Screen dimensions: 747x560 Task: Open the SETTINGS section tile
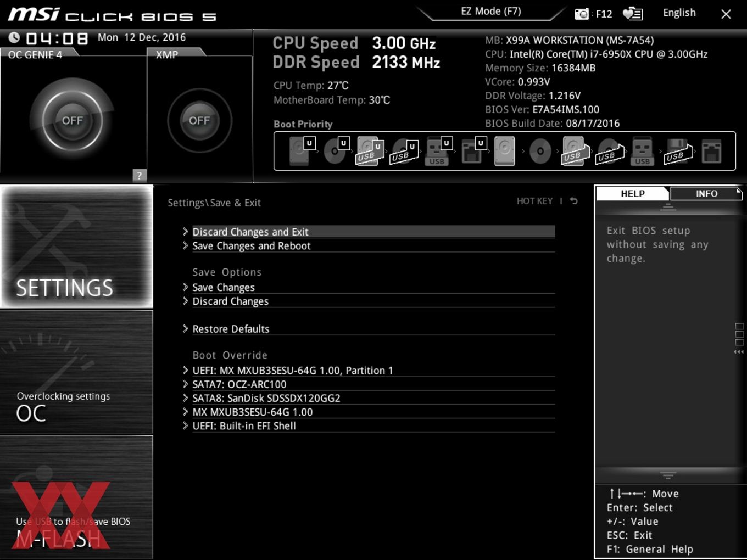[76, 247]
